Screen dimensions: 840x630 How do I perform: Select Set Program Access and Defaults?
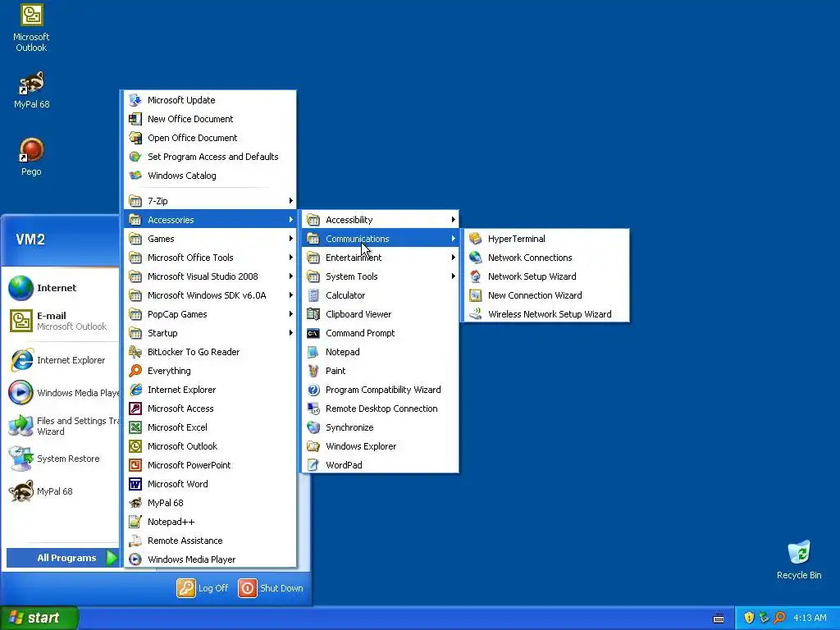point(210,157)
